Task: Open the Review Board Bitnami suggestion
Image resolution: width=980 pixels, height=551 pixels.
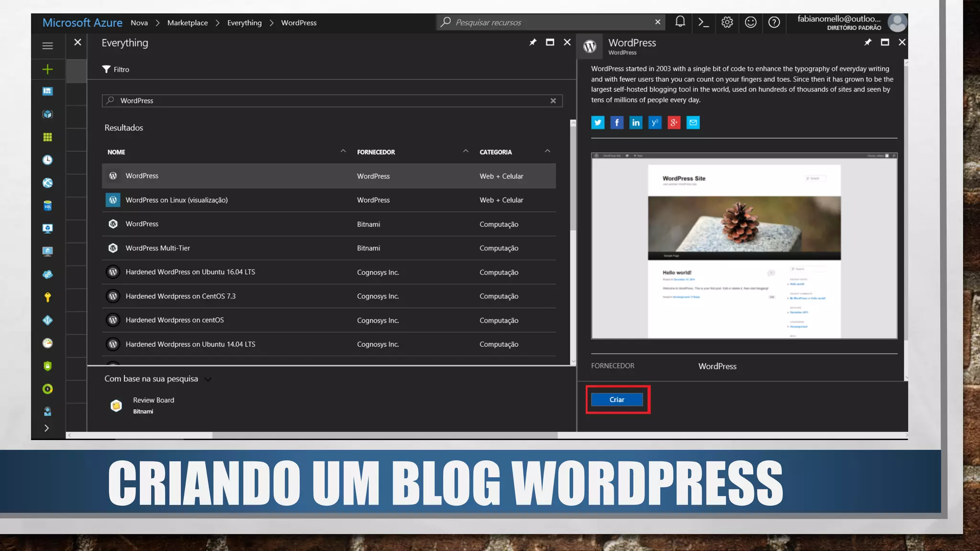Action: coord(142,405)
